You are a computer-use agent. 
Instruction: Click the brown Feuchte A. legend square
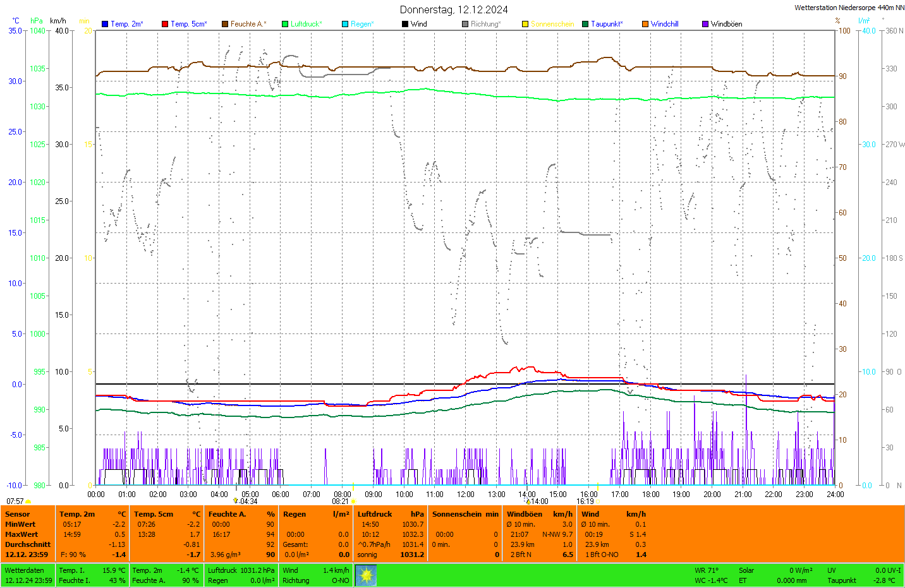click(225, 24)
